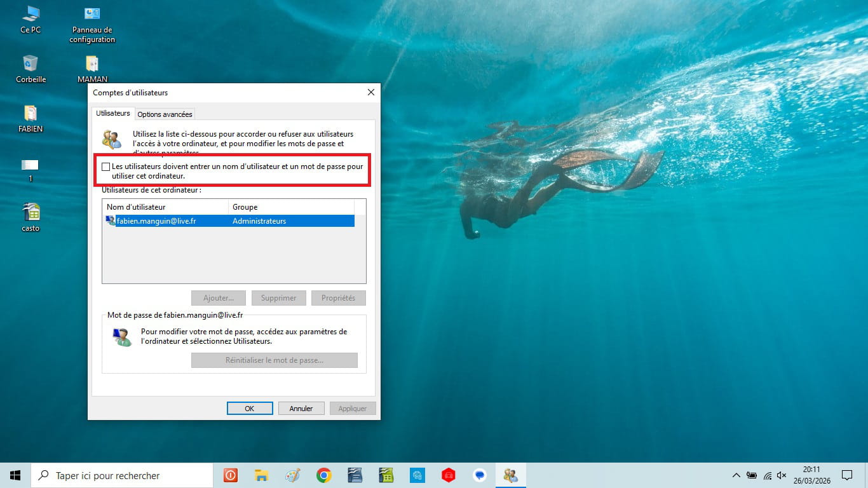Click the OK button

pyautogui.click(x=250, y=409)
